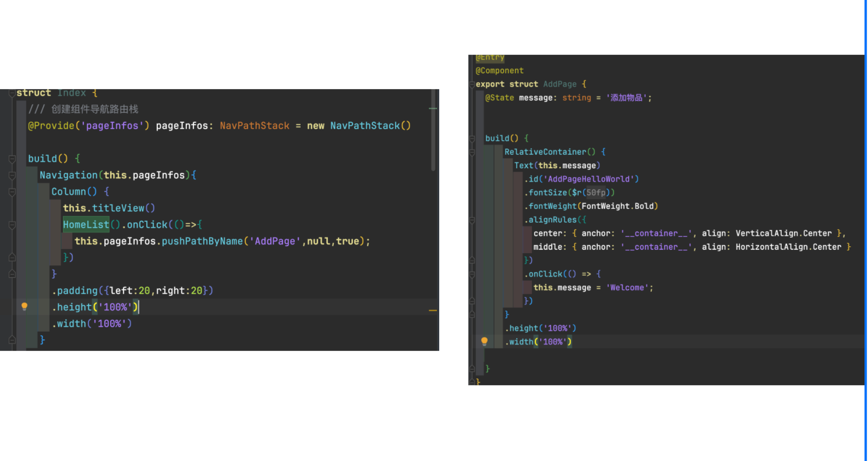
Task: Click the highlighted HomeList component name
Action: [86, 224]
